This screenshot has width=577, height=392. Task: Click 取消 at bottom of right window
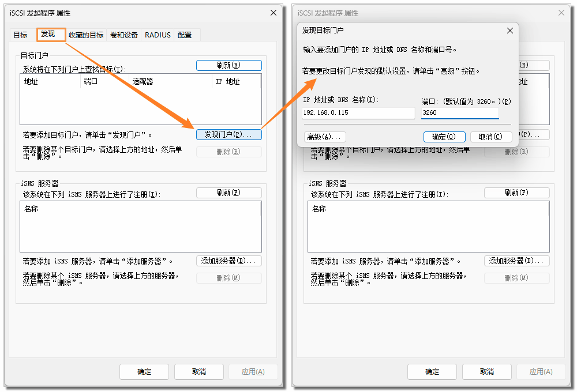pos(487,372)
